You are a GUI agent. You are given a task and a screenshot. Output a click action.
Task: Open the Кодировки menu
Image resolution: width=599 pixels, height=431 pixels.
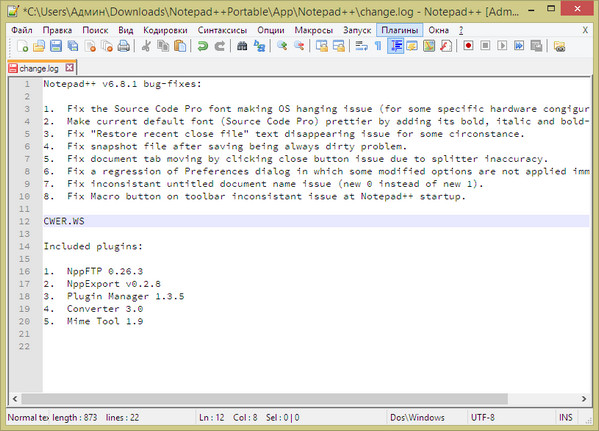pyautogui.click(x=165, y=30)
